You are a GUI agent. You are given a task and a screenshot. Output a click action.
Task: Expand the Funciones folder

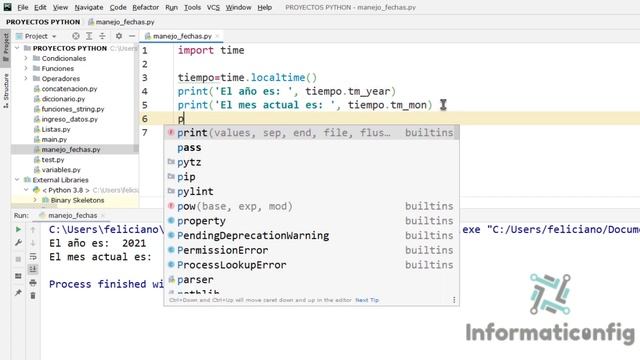tap(26, 69)
